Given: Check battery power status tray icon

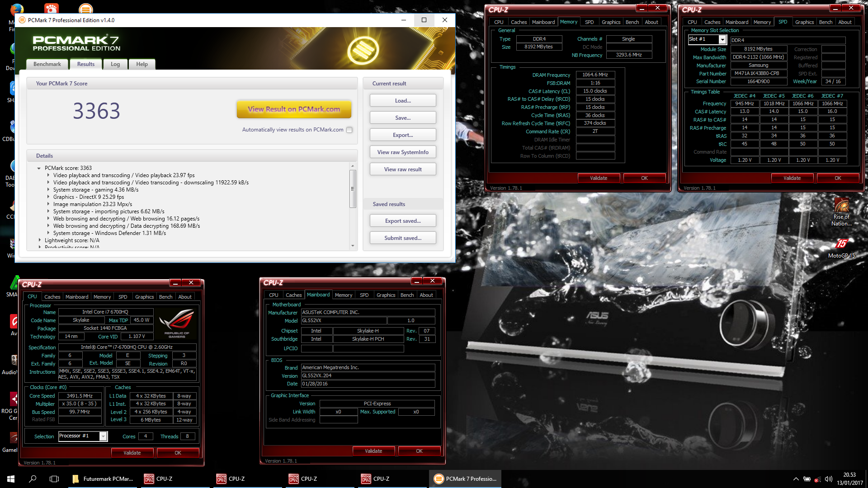Looking at the screenshot, I should [x=807, y=479].
